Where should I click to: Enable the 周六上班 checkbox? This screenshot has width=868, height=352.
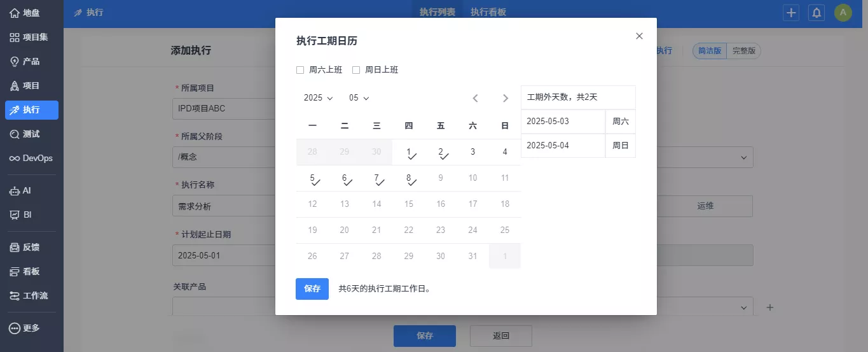point(300,70)
